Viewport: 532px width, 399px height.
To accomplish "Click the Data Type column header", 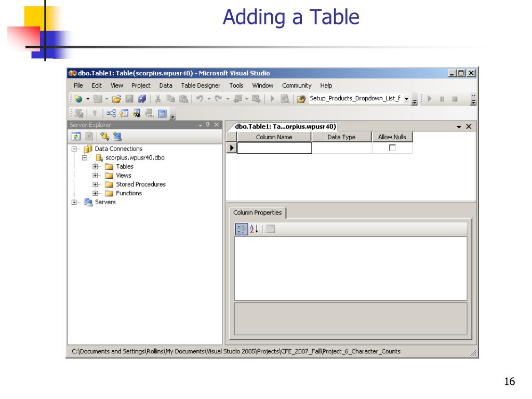I will coord(341,137).
